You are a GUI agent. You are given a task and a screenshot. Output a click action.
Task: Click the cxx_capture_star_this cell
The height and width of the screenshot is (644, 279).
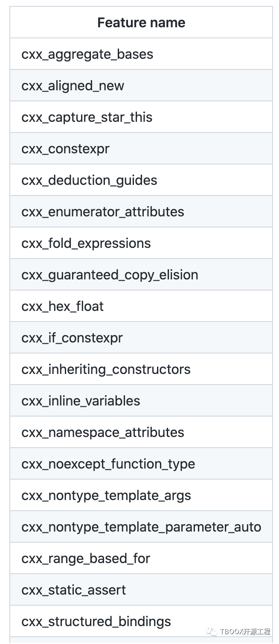pos(141,117)
